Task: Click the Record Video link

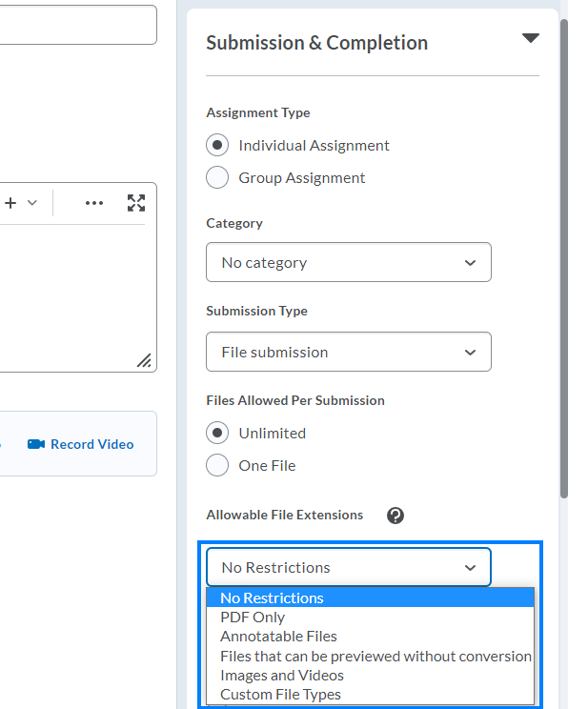Action: [x=91, y=444]
